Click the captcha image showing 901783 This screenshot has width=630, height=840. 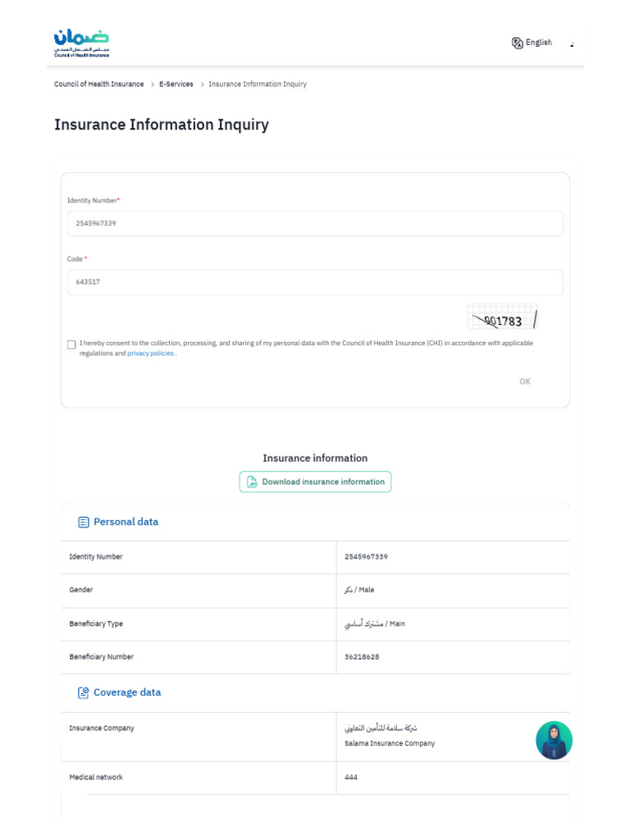click(x=502, y=317)
